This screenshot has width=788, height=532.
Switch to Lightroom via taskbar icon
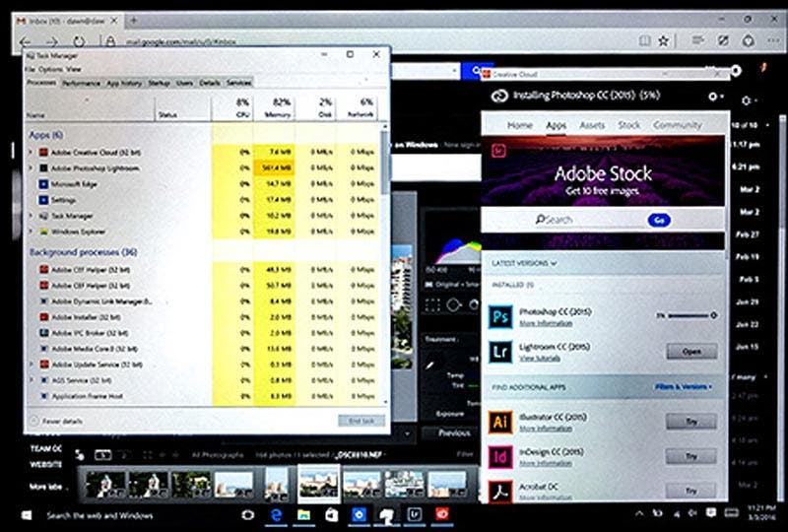pos(414,515)
